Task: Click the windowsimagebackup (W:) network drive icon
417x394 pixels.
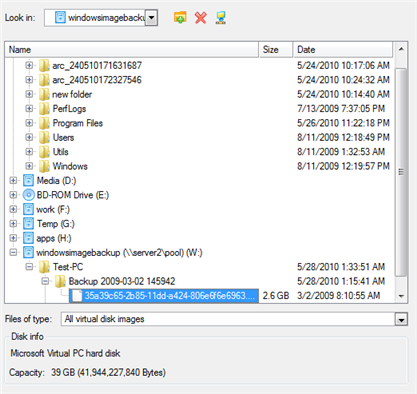Action: coord(28,252)
